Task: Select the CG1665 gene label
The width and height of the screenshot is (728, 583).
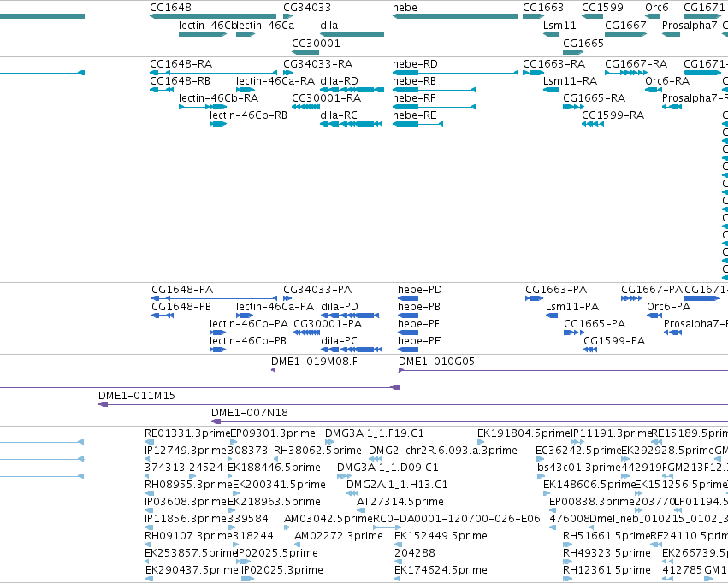Action: pos(583,43)
